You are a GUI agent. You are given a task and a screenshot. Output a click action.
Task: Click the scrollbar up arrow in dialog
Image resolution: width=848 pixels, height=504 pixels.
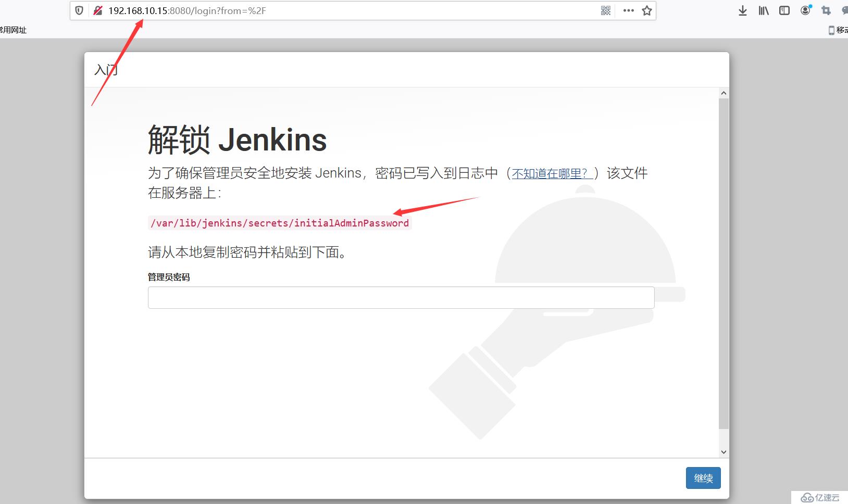point(724,93)
